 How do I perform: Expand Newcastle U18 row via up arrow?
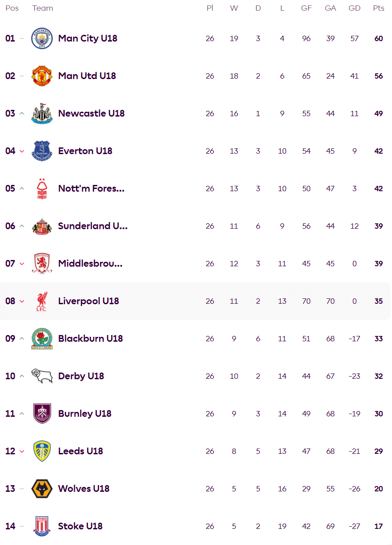point(21,113)
